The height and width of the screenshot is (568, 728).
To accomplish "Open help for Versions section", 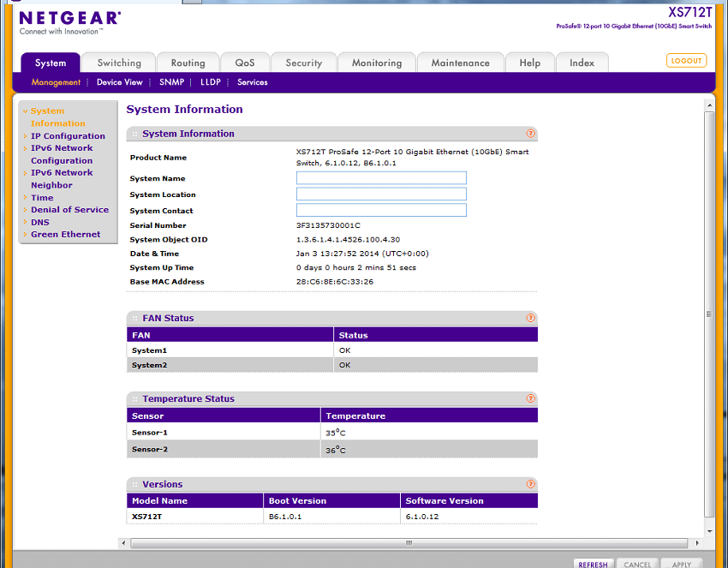I will pyautogui.click(x=531, y=484).
